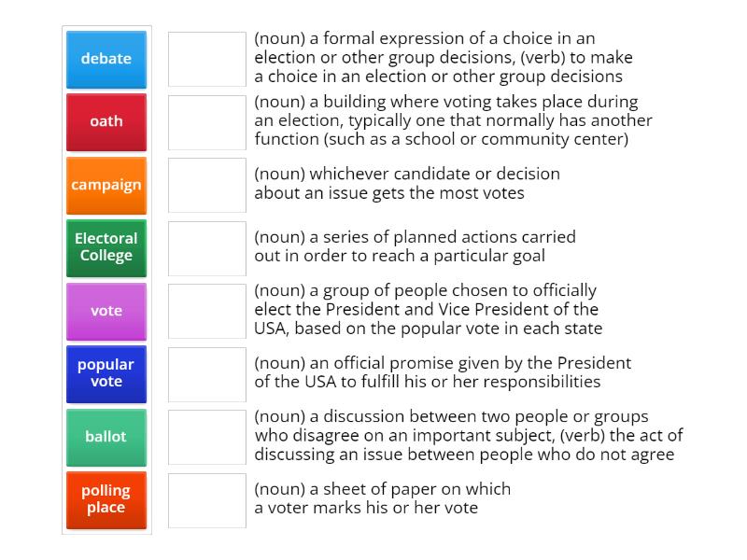This screenshot has height=560, width=747.
Task: Click the answer box beside 'official promise given by the President'
Action: click(x=206, y=373)
